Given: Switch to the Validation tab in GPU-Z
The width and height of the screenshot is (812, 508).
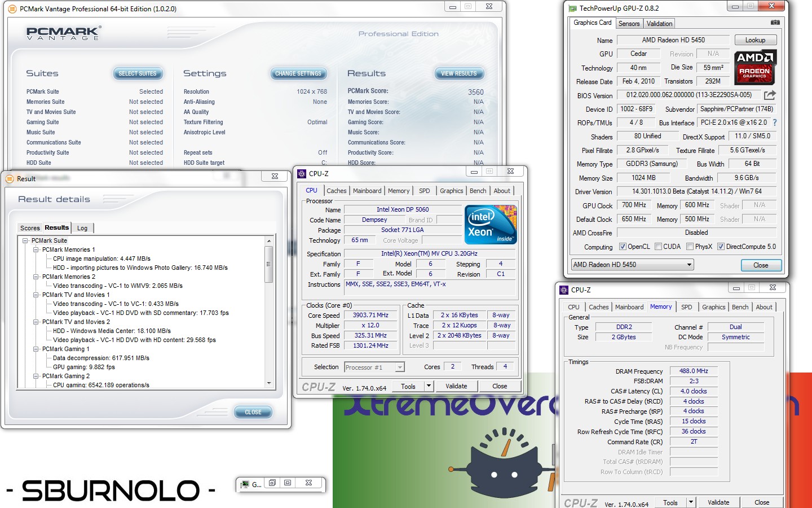Looking at the screenshot, I should coord(659,24).
